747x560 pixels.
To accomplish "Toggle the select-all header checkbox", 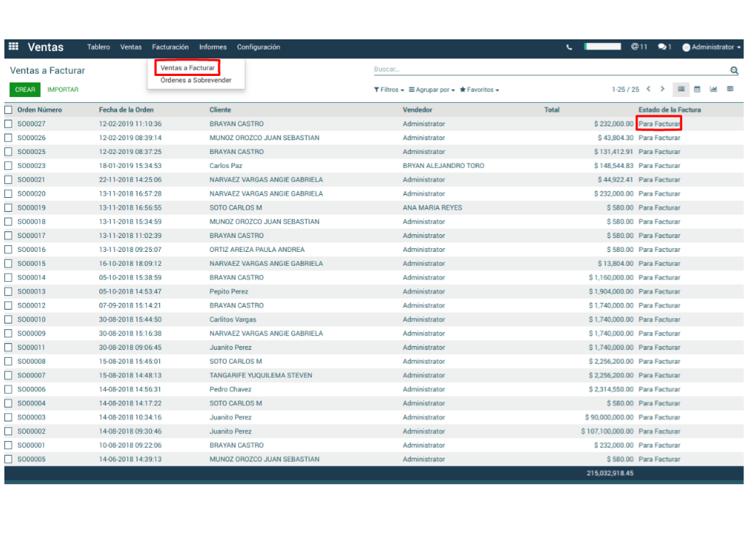I will click(x=9, y=110).
